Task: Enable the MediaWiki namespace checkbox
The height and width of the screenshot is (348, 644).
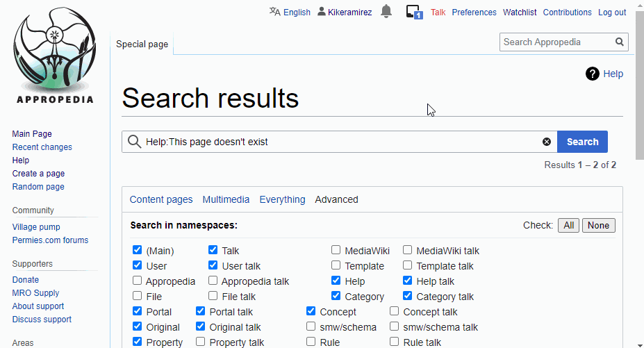Action: pos(336,250)
